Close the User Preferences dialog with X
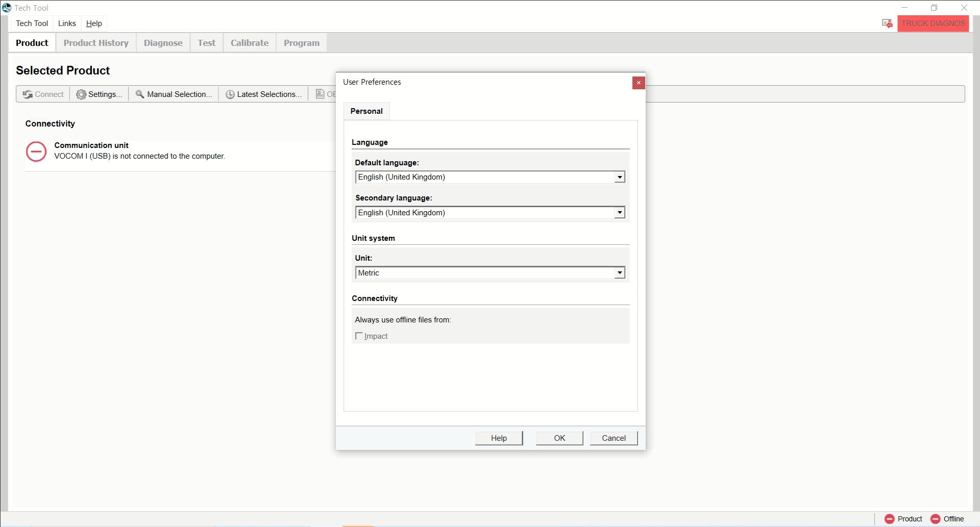Screen dimensions: 980x527 [638, 83]
